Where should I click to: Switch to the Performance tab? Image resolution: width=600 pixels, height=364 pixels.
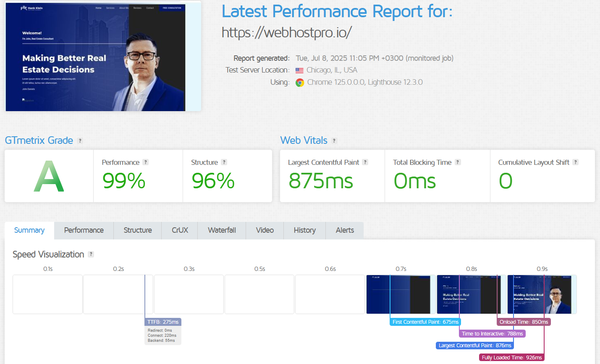coord(84,230)
